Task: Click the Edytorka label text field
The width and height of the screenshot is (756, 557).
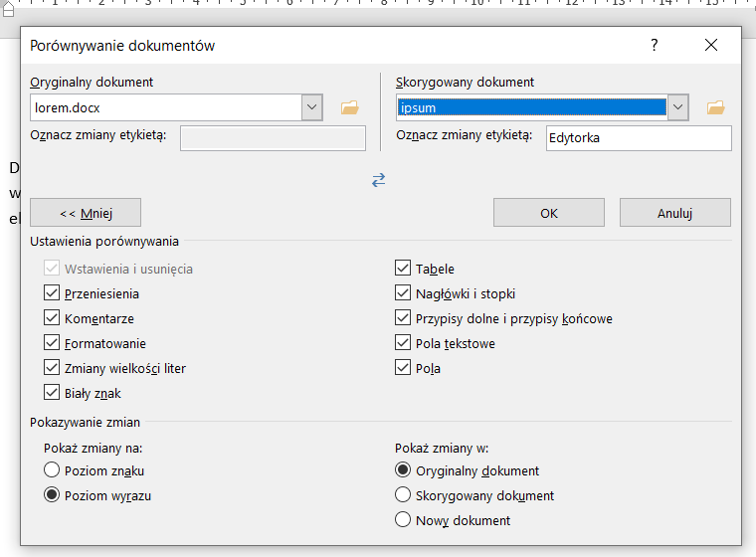Action: pos(638,138)
